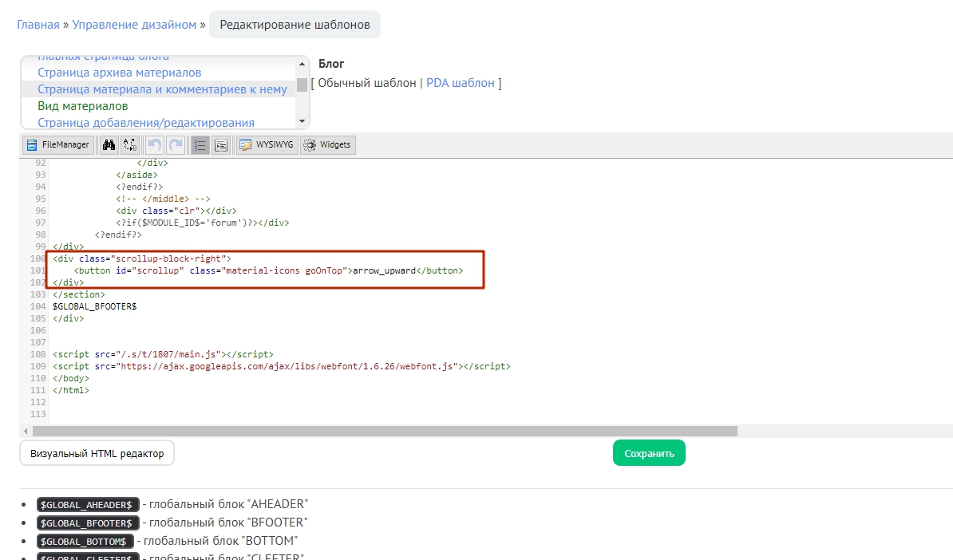Open 'Визуальный HTML редактор' button
This screenshot has height=560, width=953.
(97, 453)
